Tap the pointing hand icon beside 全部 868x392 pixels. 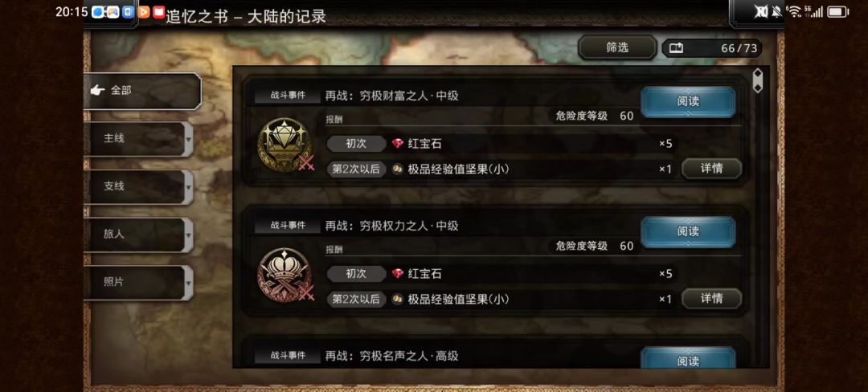click(98, 90)
